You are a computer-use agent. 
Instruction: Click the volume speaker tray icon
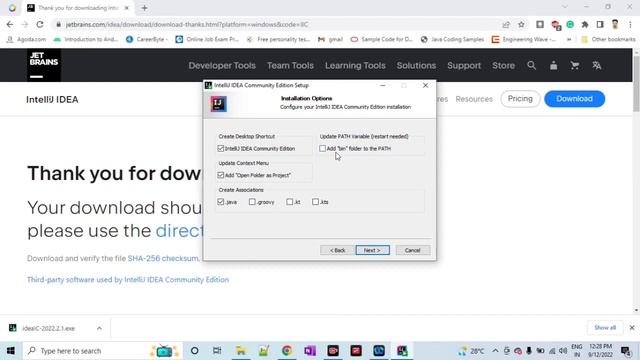pos(563,351)
